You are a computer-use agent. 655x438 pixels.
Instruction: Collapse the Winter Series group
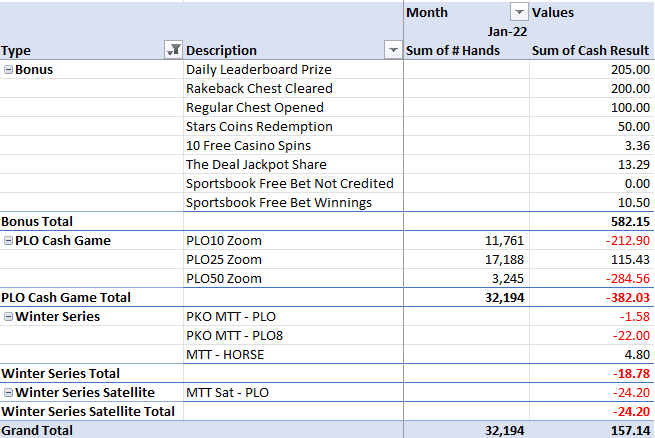(8, 316)
